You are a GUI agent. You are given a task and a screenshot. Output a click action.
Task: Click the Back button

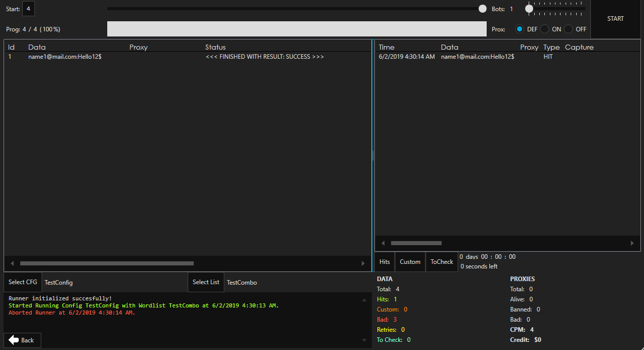click(x=22, y=340)
